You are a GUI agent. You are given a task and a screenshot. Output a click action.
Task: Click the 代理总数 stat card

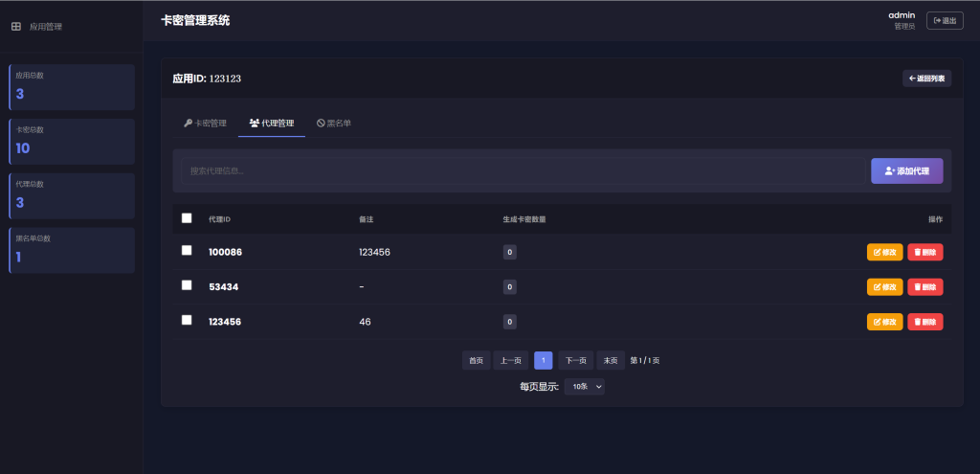[72, 195]
